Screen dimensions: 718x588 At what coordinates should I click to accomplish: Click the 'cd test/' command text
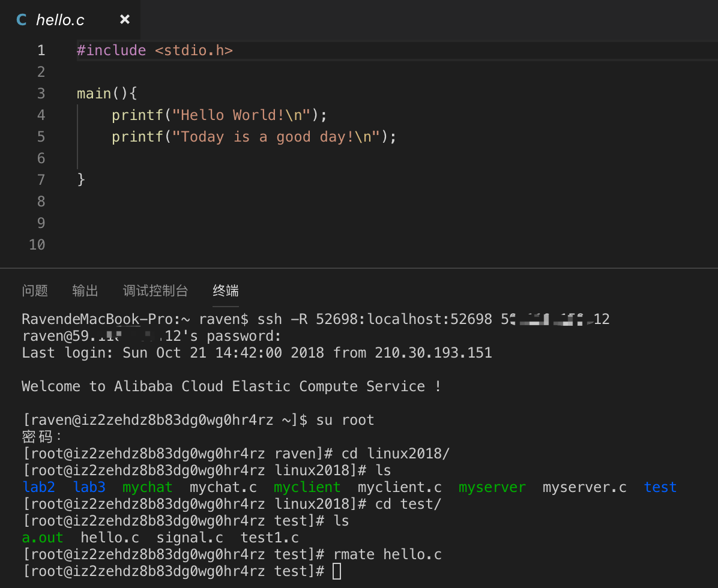point(408,504)
